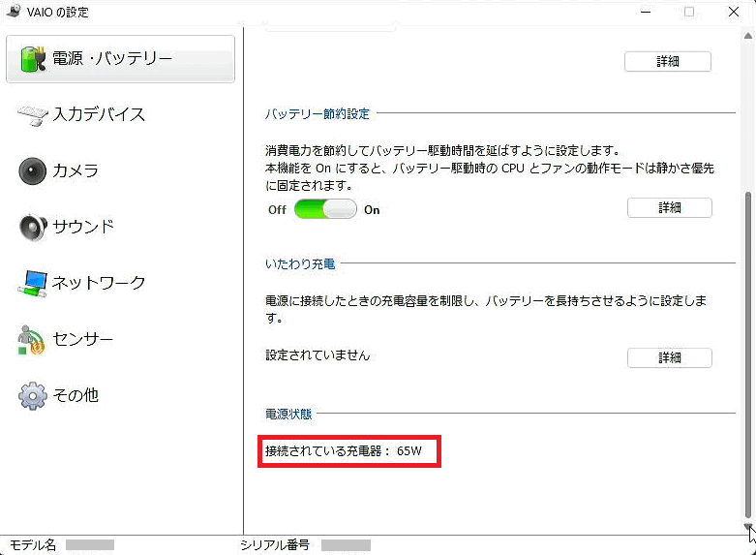Click the vertical scrollbar thumb
This screenshot has width=756, height=555.
[748, 355]
